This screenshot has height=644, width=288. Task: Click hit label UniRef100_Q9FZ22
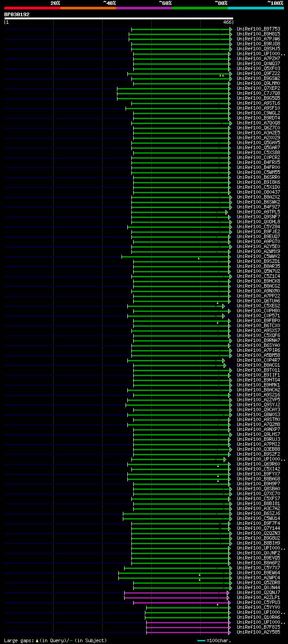tap(258, 74)
